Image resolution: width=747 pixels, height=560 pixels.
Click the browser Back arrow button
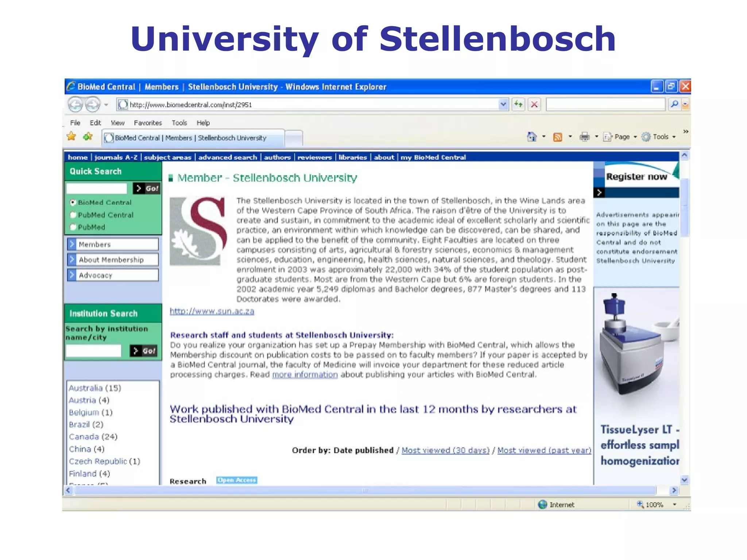[x=76, y=105]
